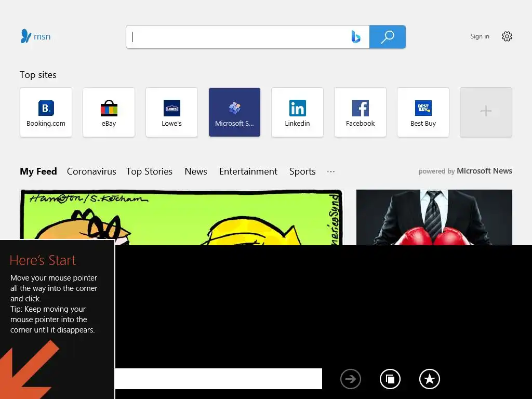This screenshot has height=399, width=532.
Task: Click the msn butterfly logo
Action: [35, 36]
